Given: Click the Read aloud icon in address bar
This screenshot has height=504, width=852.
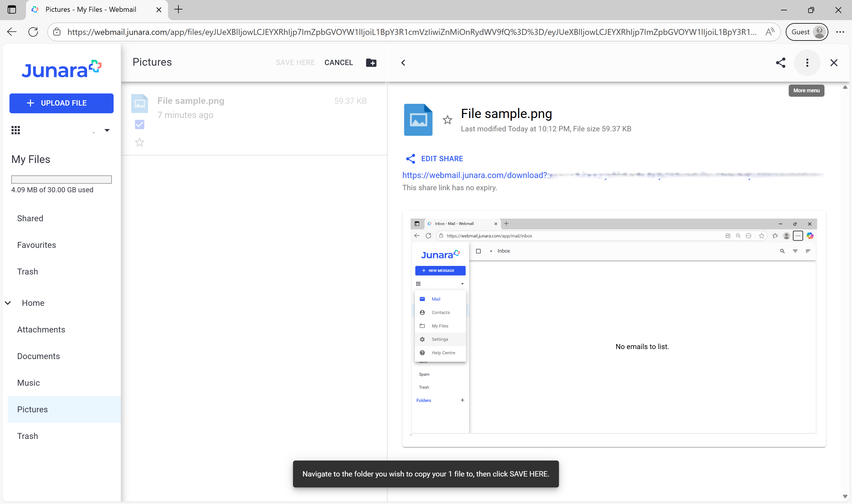Looking at the screenshot, I should [x=770, y=32].
